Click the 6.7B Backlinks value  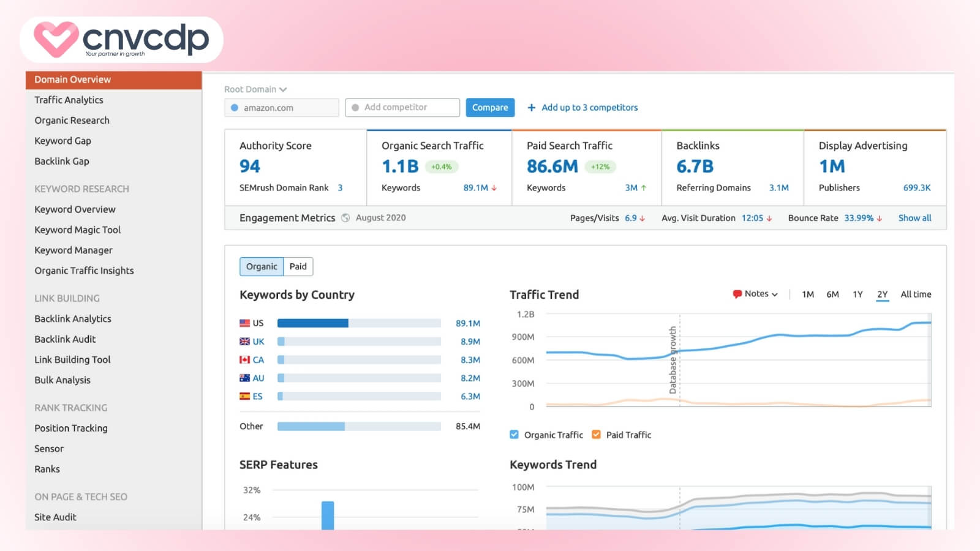[695, 167]
